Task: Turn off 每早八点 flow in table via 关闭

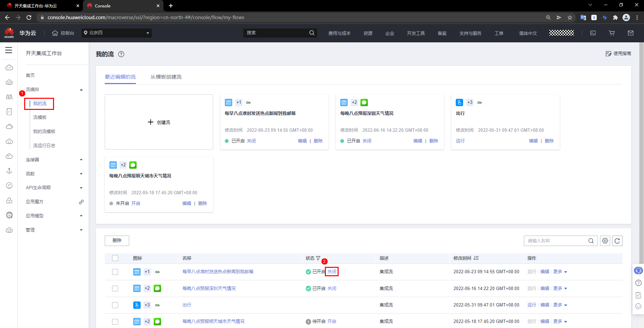Action: pyautogui.click(x=332, y=272)
